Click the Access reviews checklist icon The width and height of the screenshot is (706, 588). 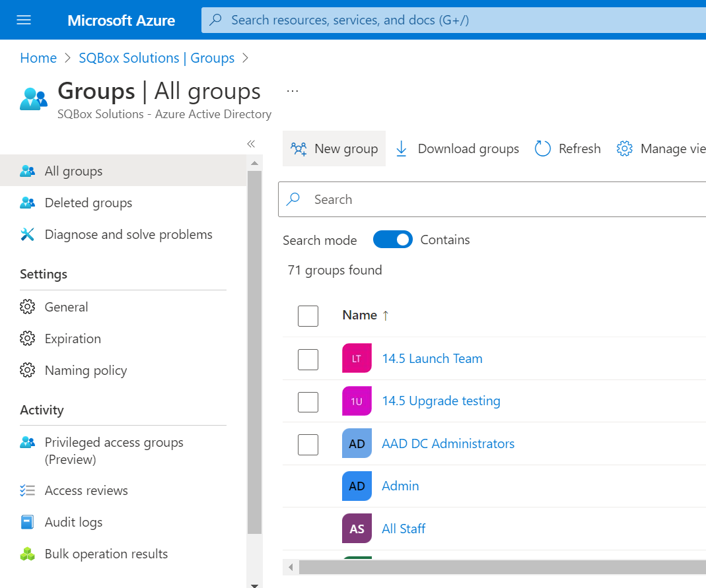pyautogui.click(x=28, y=490)
